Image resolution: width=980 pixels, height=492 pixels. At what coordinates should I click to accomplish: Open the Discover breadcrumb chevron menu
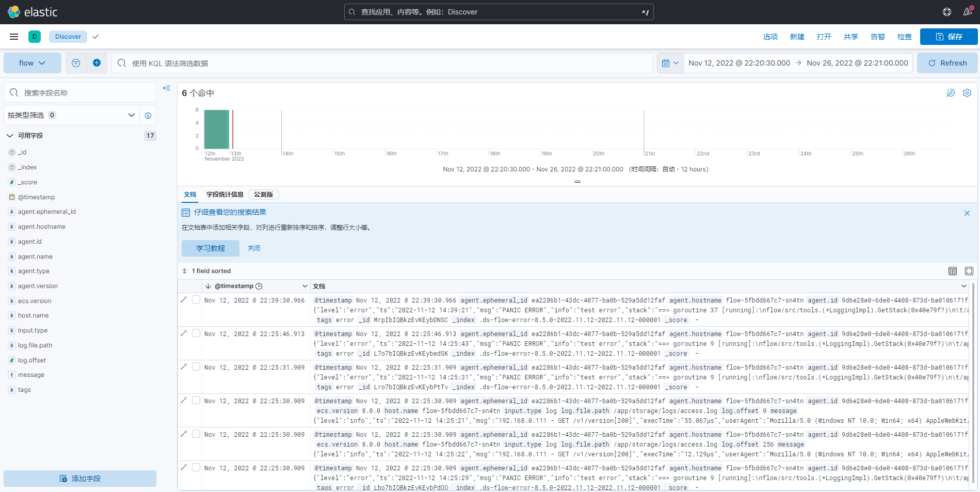(x=95, y=37)
